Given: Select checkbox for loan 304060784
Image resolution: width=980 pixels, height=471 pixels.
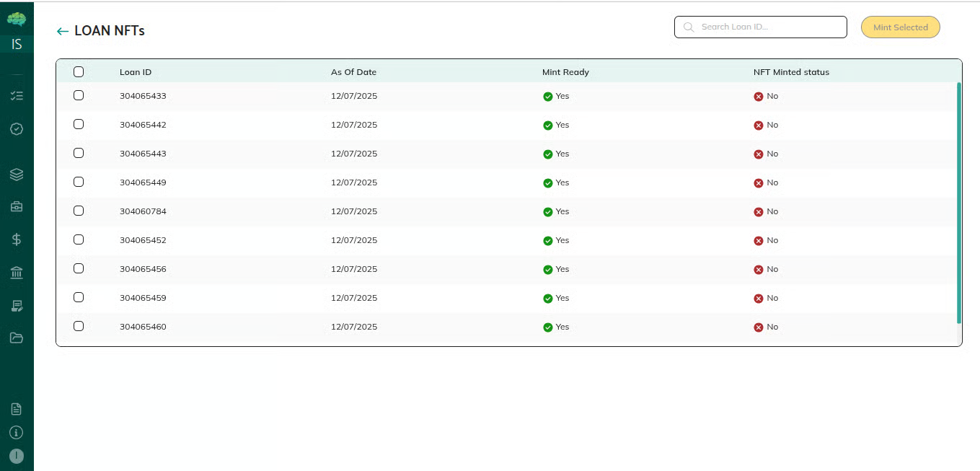Looking at the screenshot, I should click(x=79, y=211).
